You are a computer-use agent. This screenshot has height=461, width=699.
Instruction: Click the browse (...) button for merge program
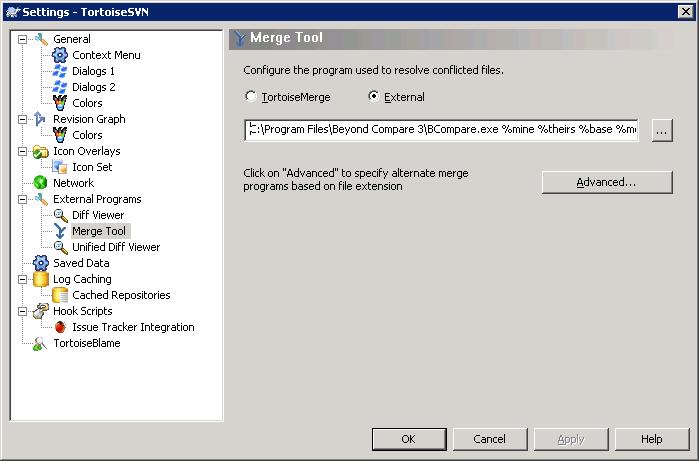click(662, 131)
